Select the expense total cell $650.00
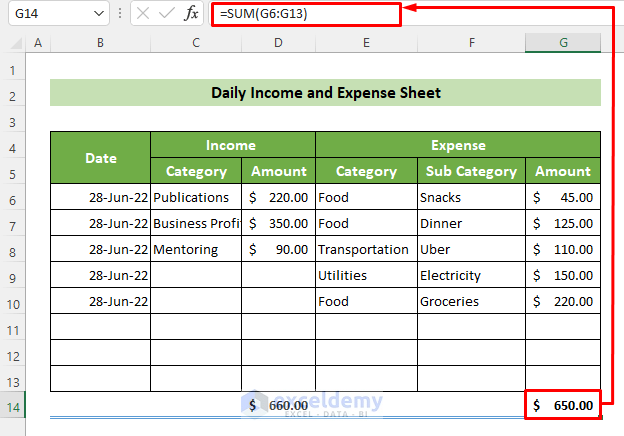The image size is (624, 436). 563,405
